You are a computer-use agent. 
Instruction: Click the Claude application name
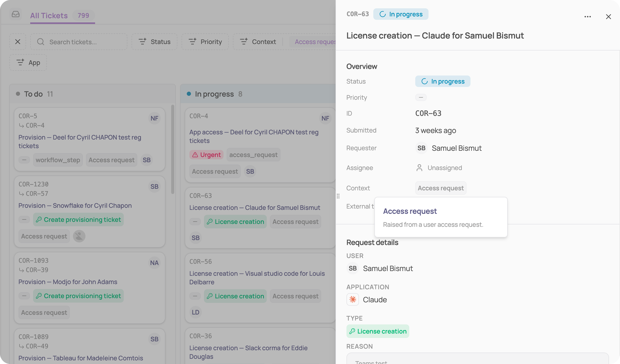point(375,300)
